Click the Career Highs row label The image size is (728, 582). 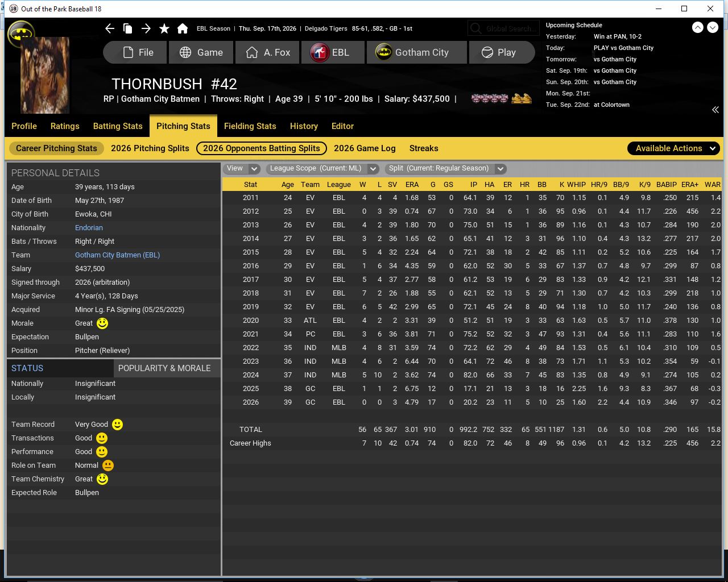(x=250, y=443)
